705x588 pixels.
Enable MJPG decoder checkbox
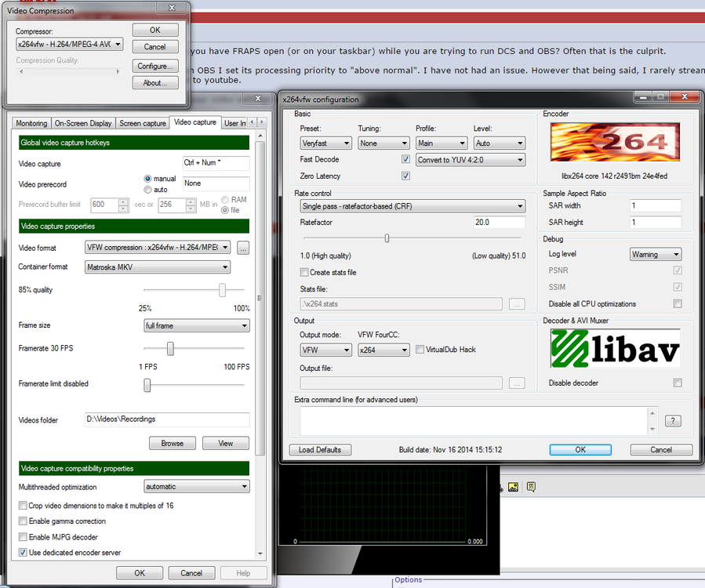click(23, 537)
